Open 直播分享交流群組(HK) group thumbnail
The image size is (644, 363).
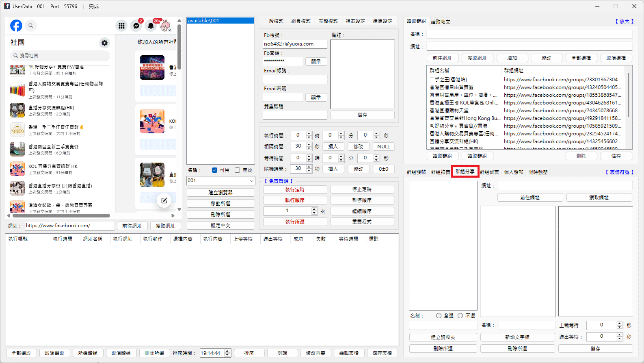click(17, 110)
